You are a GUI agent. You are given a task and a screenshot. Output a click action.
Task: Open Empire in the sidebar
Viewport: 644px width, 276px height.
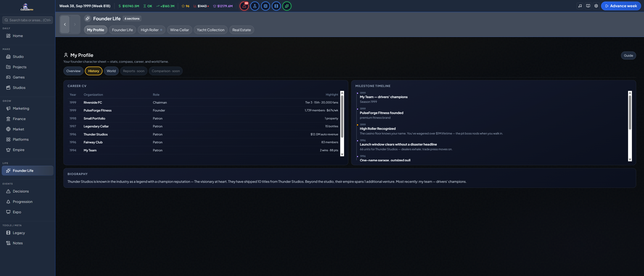coord(28,150)
